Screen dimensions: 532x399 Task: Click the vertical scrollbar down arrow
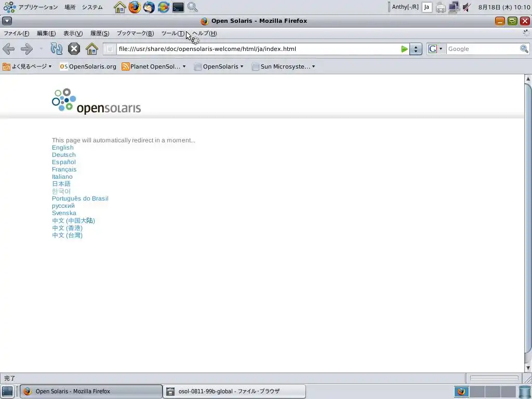(528, 368)
